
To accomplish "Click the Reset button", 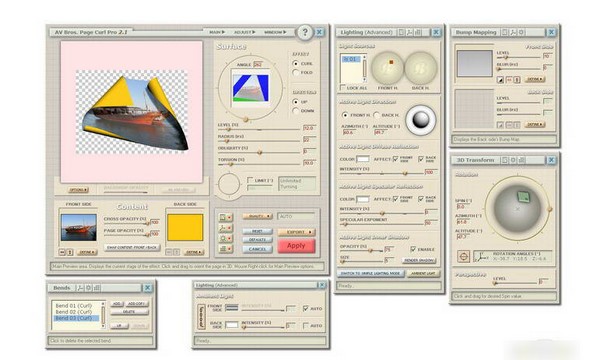I will [x=258, y=231].
